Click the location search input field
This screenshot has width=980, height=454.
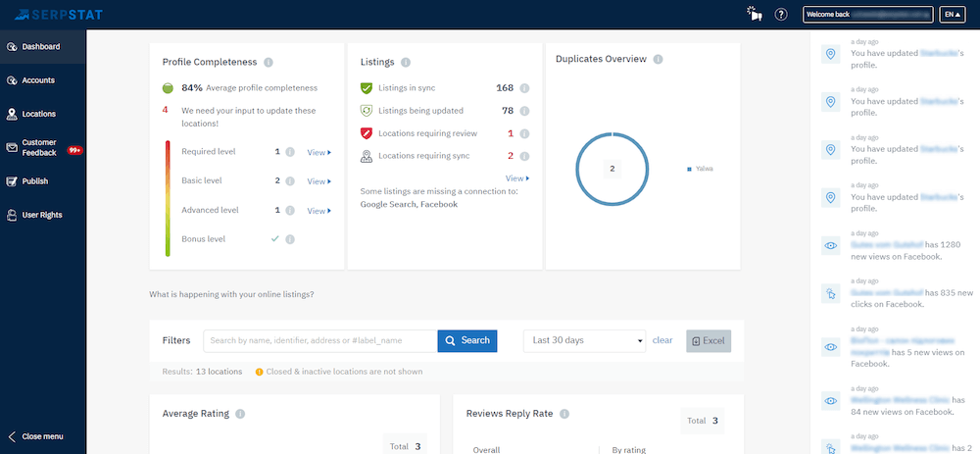(320, 340)
